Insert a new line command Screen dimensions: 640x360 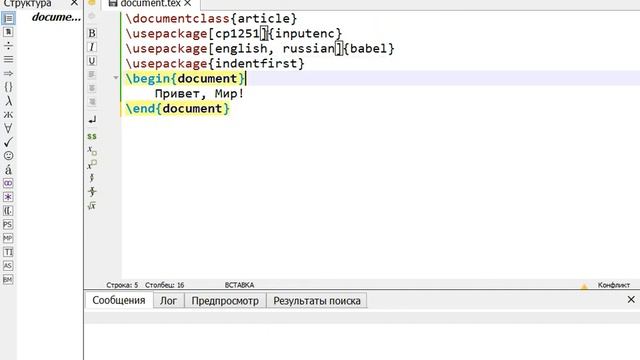92,120
